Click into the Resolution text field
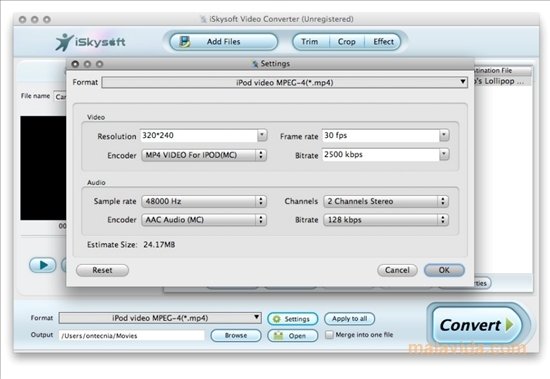Viewport: 550px width, 379px height. click(x=199, y=135)
